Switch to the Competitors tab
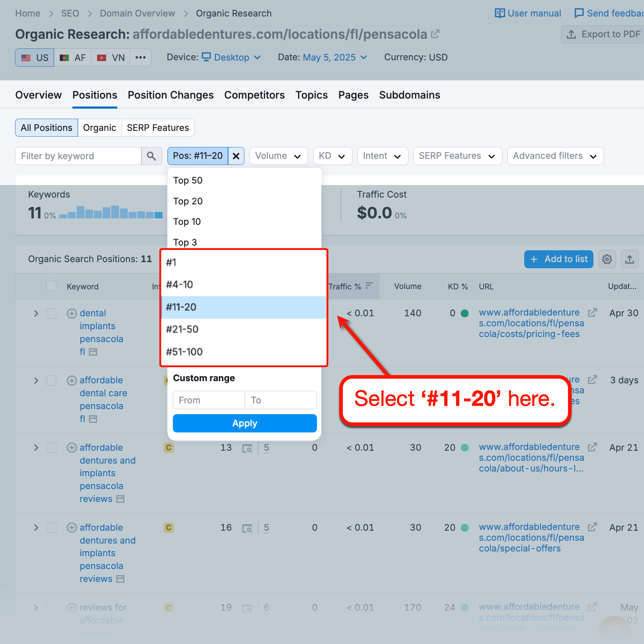Viewport: 644px width, 644px height. [x=254, y=95]
